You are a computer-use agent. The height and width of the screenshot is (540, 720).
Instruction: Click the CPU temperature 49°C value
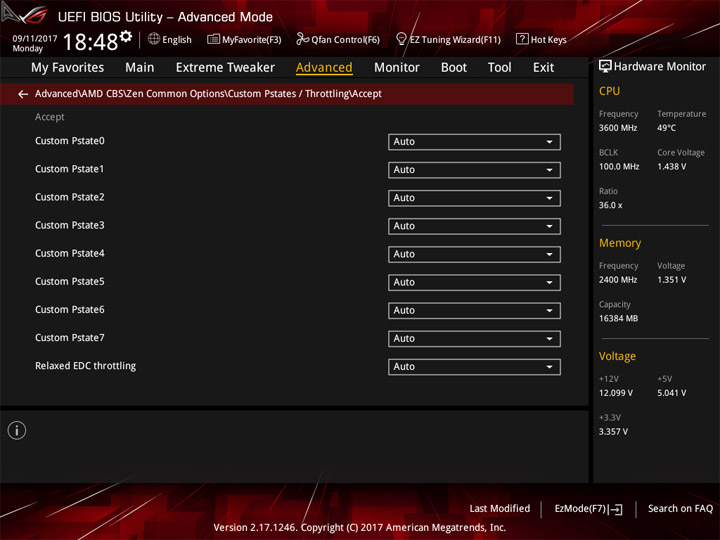click(x=666, y=128)
